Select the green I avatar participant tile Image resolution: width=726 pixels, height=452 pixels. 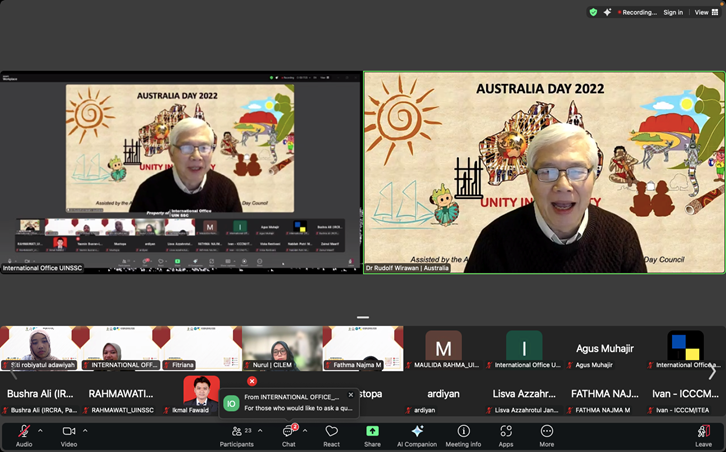point(524,348)
